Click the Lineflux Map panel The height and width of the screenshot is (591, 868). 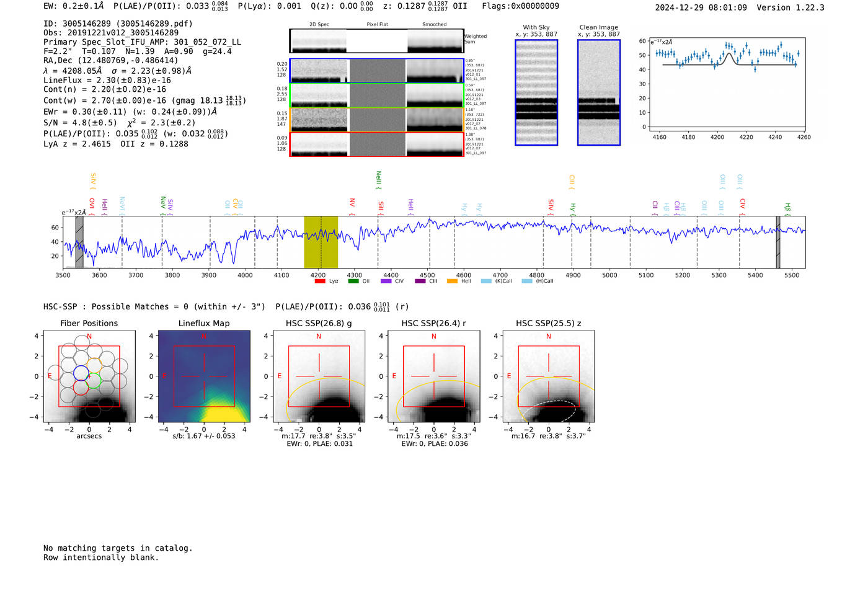pos(204,377)
